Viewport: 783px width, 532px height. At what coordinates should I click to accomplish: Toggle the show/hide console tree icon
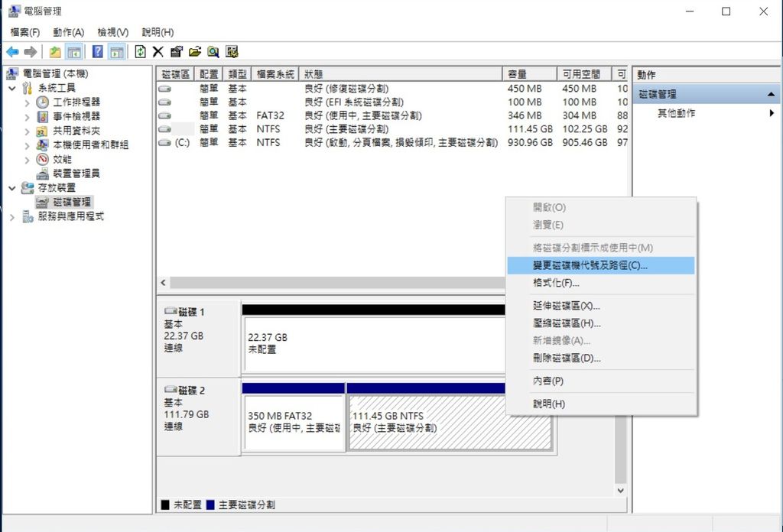click(74, 51)
